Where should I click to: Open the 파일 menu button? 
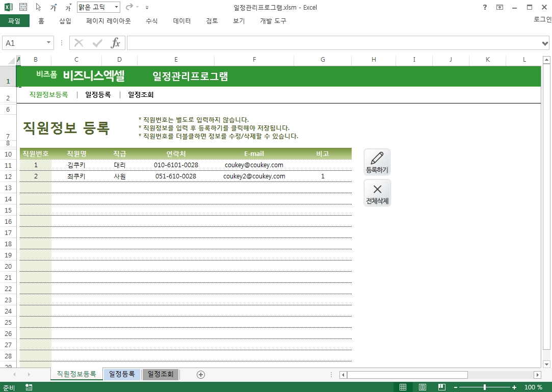pos(14,21)
